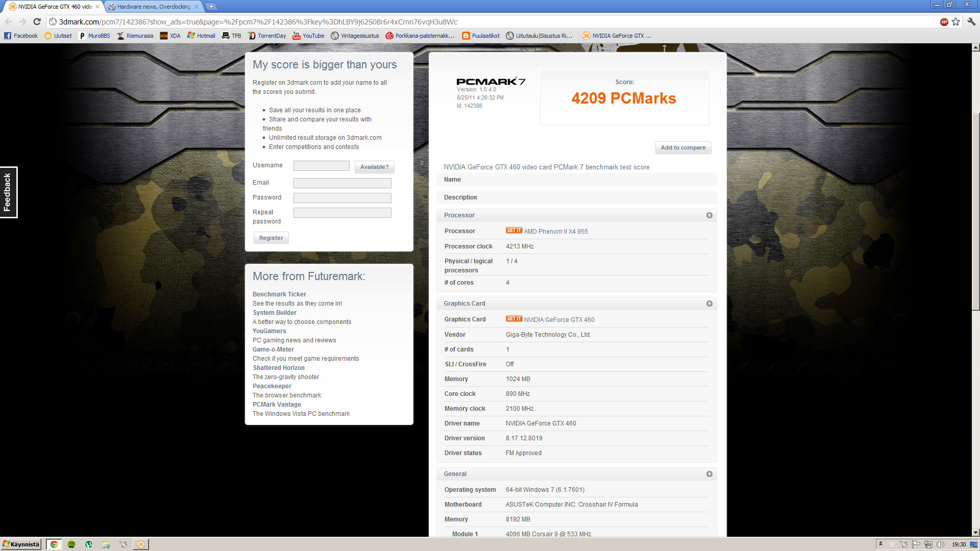Focus the Email input field
Viewport: 980px width, 551px height.
(342, 183)
